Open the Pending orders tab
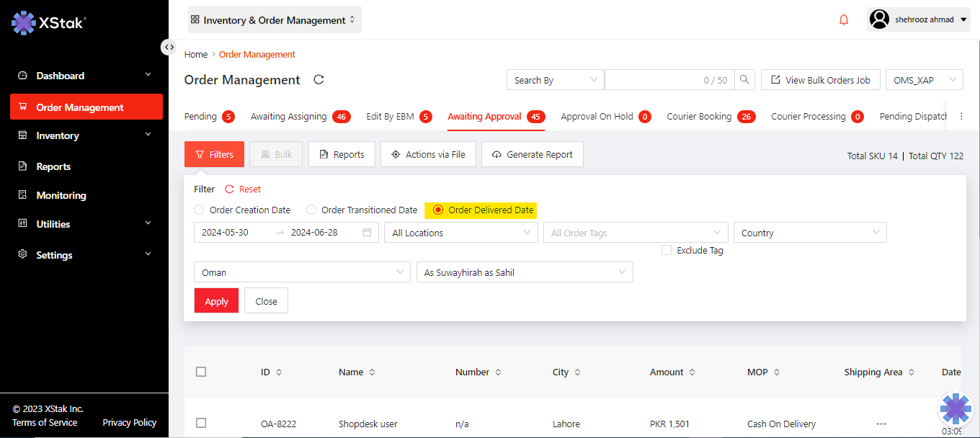This screenshot has width=980, height=438. [200, 117]
